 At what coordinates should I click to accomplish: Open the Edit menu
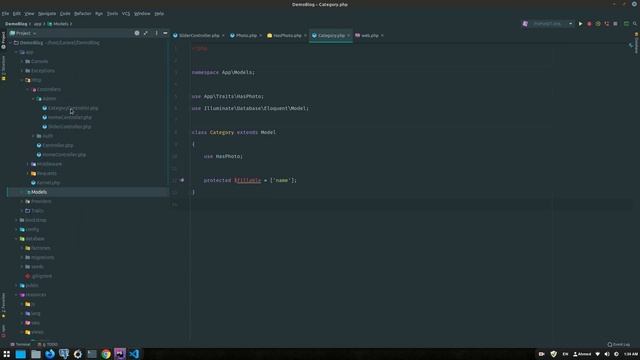pyautogui.click(x=17, y=13)
